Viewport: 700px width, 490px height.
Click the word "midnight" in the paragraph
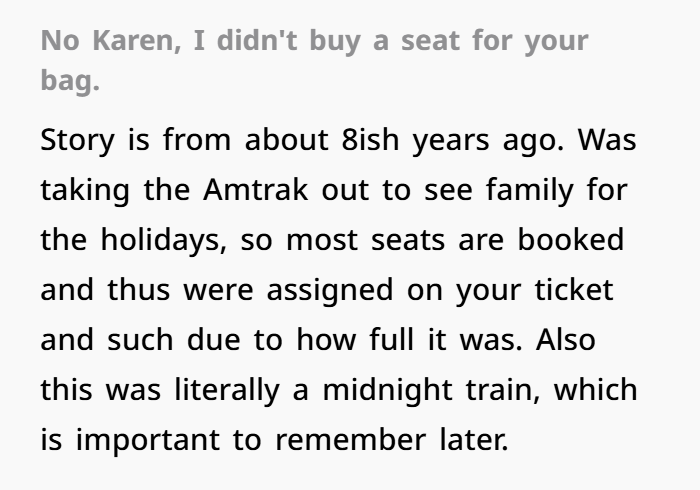point(388,390)
